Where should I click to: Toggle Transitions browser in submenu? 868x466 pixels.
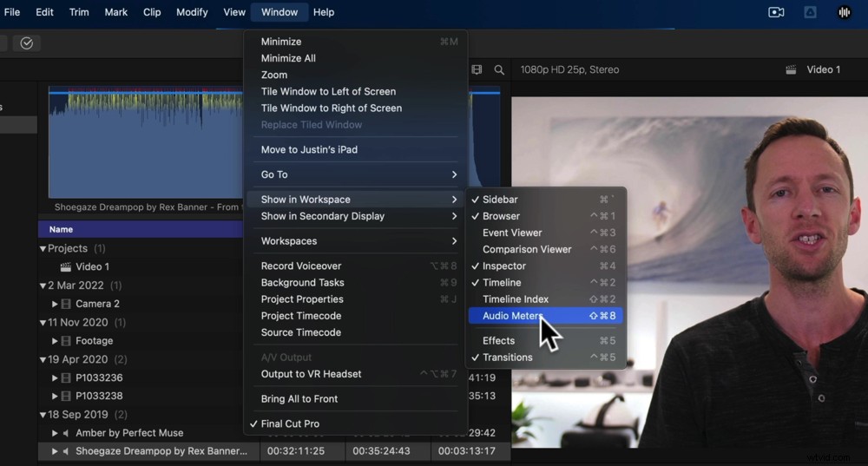coord(545,357)
